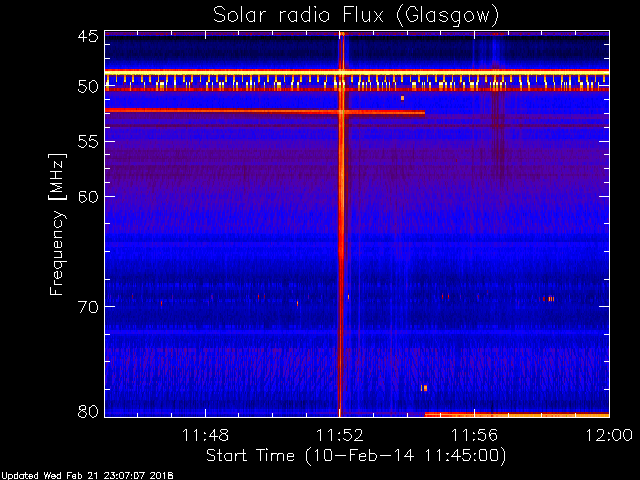Click the red horizontal line near 52 MHz
The width and height of the screenshot is (640, 480).
[265, 111]
